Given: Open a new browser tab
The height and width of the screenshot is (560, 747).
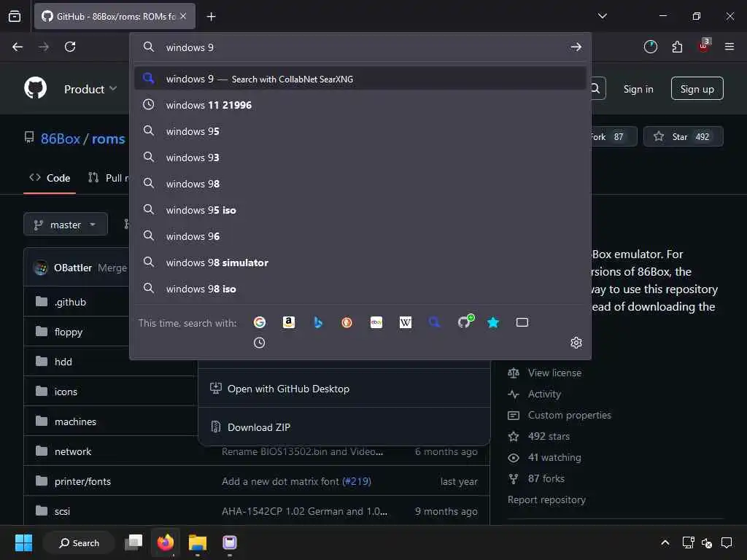Looking at the screenshot, I should pos(212,17).
